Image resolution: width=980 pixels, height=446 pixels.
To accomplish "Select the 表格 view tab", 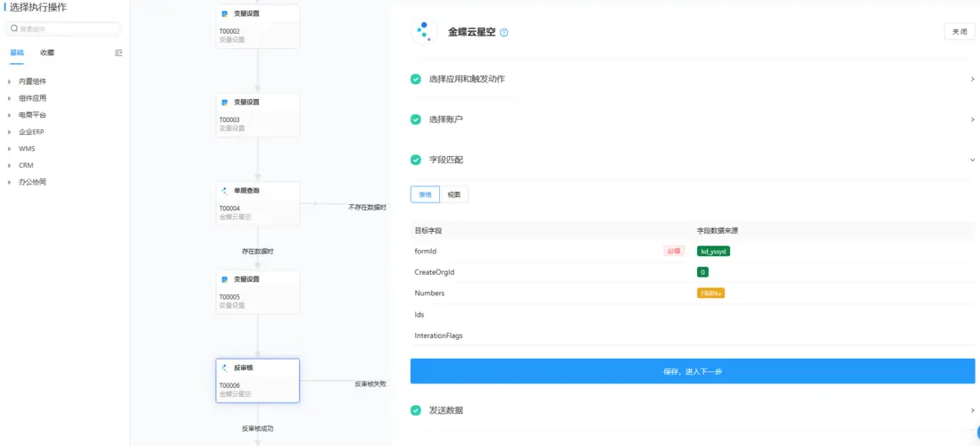I will [x=425, y=194].
